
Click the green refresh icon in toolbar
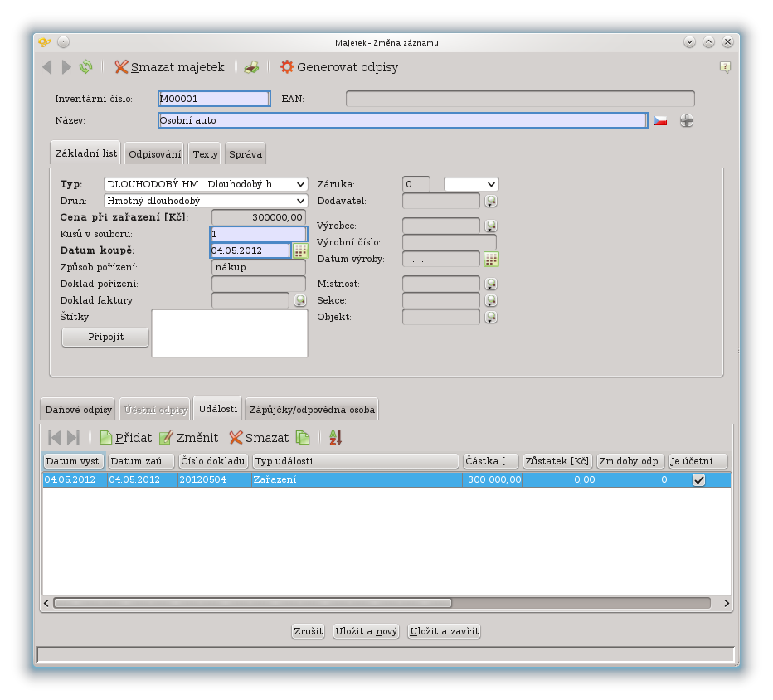(86, 67)
